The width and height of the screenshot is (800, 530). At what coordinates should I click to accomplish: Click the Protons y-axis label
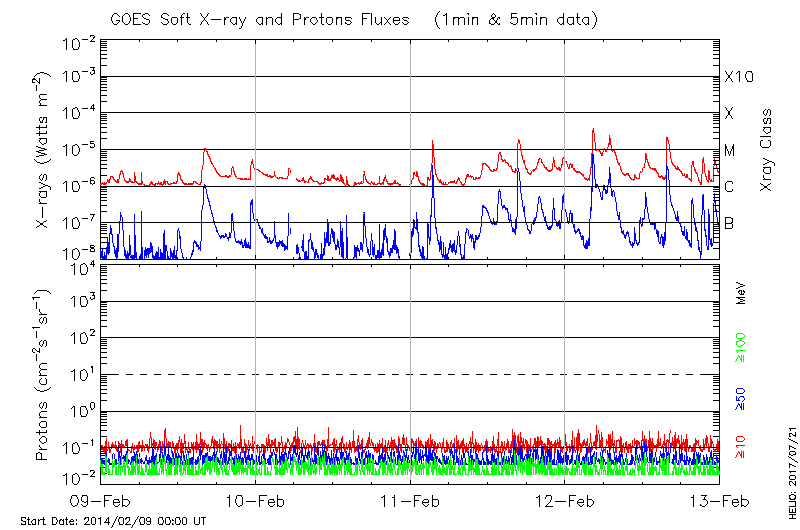[x=43, y=375]
